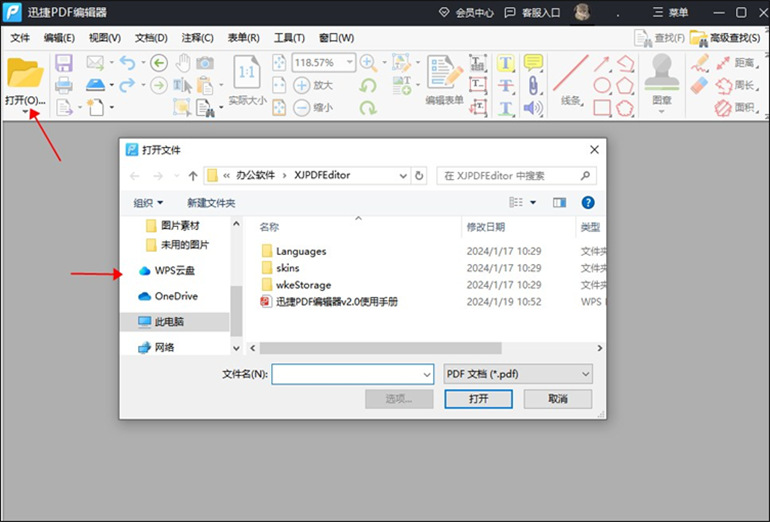Select the Hand pan tool
The height and width of the screenshot is (522, 770).
tap(183, 63)
